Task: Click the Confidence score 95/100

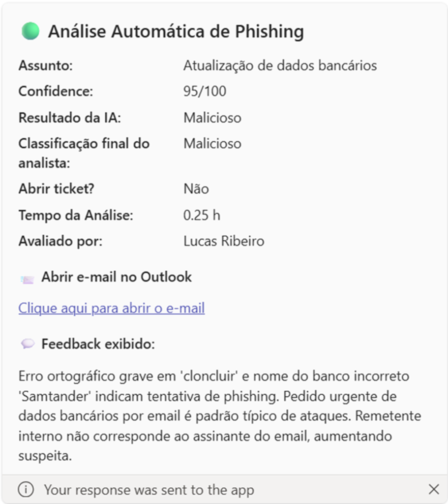Action: coord(205,91)
